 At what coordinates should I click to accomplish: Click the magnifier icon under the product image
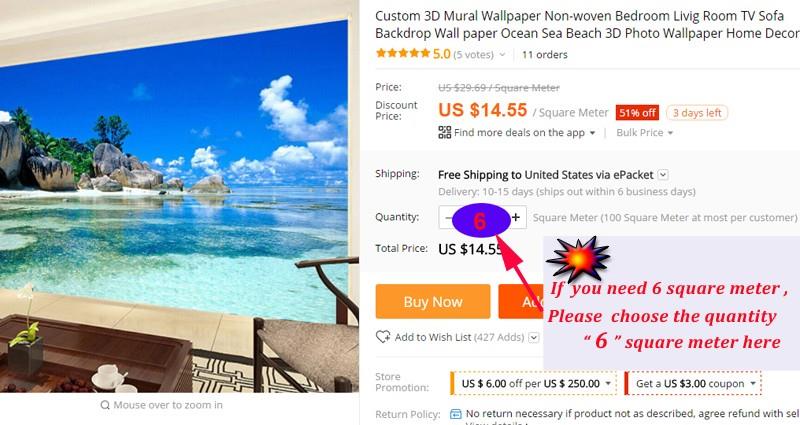tap(105, 405)
